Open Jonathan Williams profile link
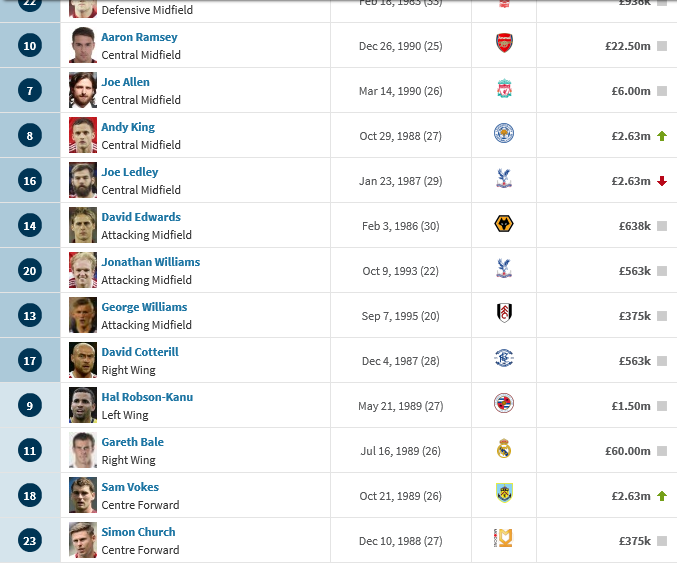 151,262
